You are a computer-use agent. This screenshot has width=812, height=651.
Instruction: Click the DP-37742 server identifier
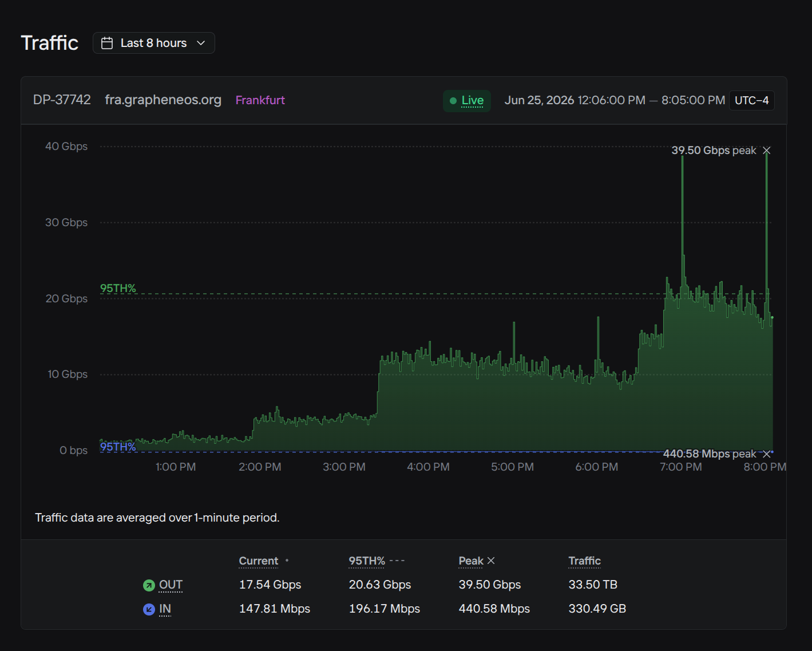point(62,100)
